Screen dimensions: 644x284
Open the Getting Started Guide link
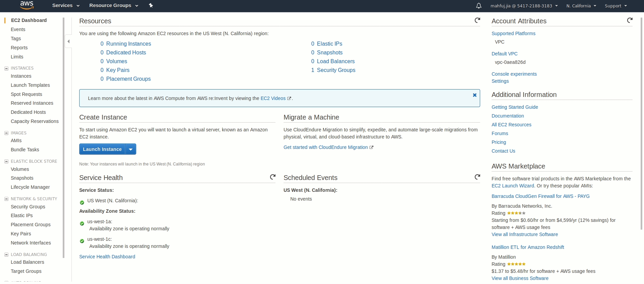click(x=515, y=107)
